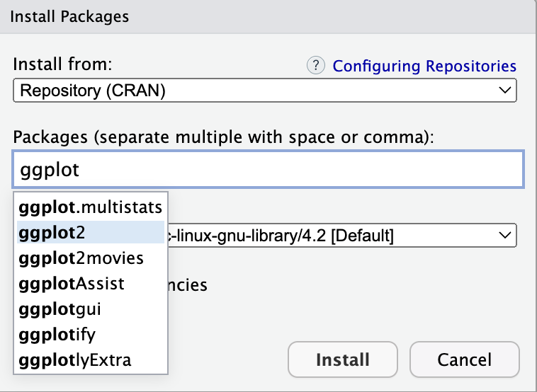Click the Cancel button
This screenshot has height=392, width=537.
pos(465,359)
